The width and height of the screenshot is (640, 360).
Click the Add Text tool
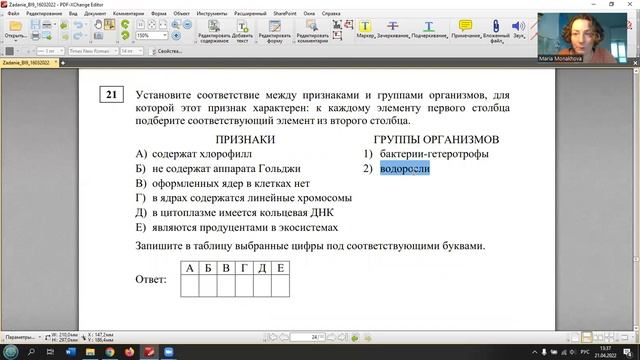pos(242,31)
